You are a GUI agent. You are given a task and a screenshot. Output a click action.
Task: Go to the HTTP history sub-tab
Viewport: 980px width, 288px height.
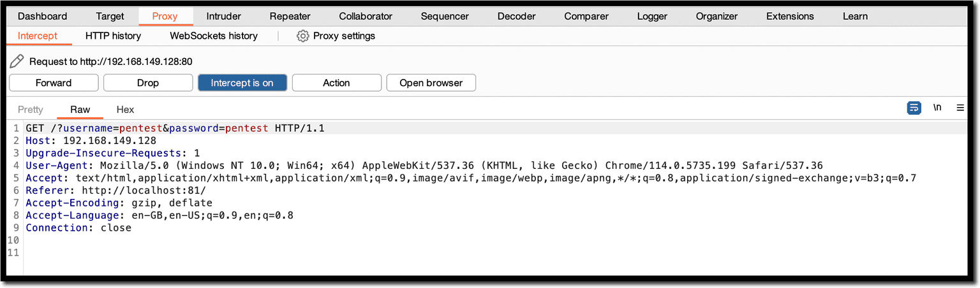pyautogui.click(x=113, y=36)
